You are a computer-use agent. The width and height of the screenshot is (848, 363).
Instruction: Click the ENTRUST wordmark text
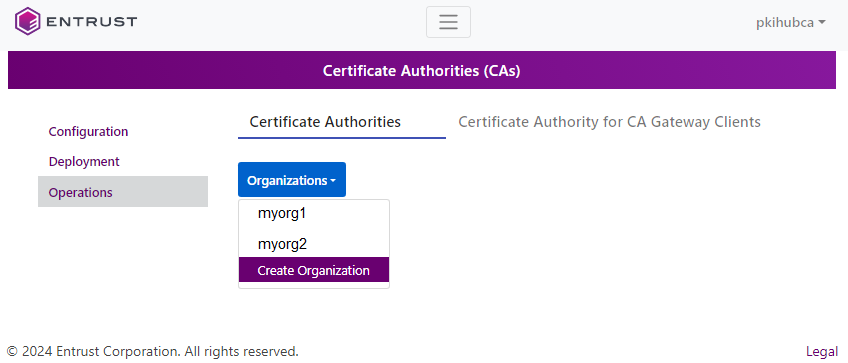pos(91,22)
